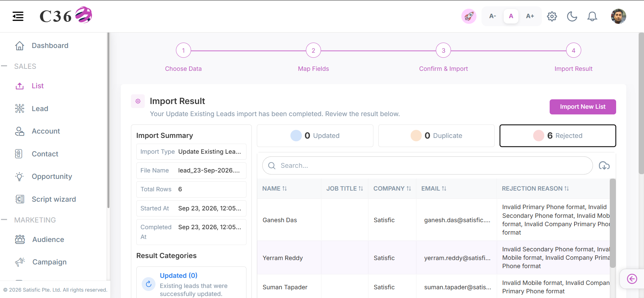Select the 6 Rejected results card
The width and height of the screenshot is (644, 298).
pyautogui.click(x=558, y=136)
